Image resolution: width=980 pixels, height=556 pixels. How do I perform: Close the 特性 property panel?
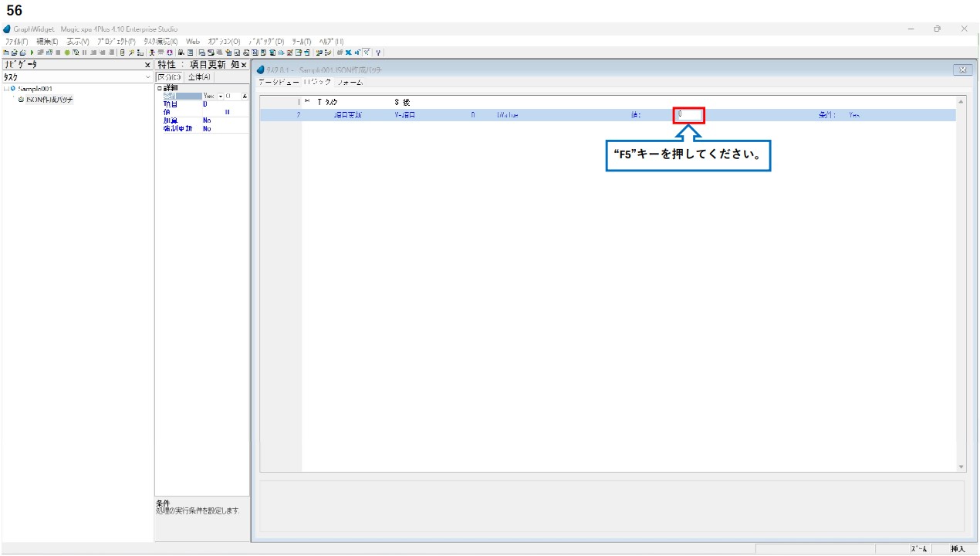tap(244, 65)
